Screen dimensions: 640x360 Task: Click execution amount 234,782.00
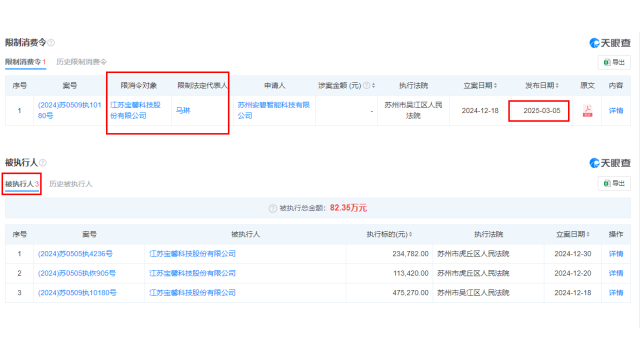[x=411, y=254]
